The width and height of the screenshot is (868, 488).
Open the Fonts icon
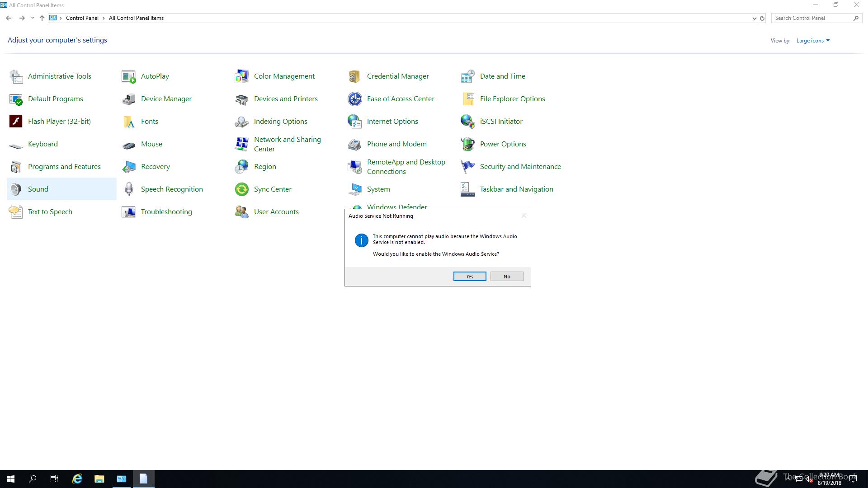pos(129,122)
